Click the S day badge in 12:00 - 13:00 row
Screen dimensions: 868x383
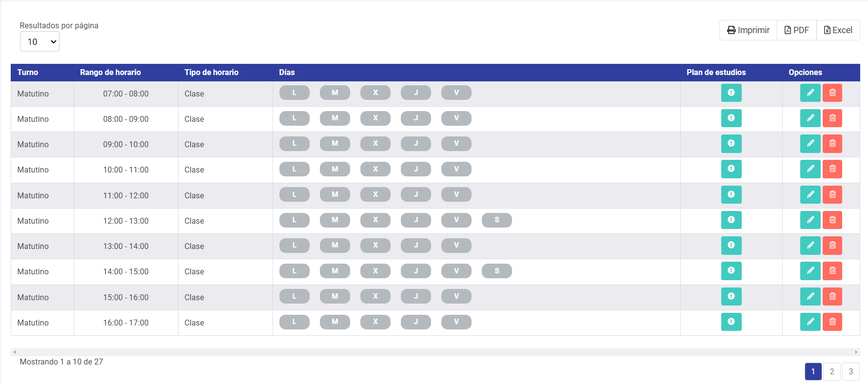click(x=497, y=220)
